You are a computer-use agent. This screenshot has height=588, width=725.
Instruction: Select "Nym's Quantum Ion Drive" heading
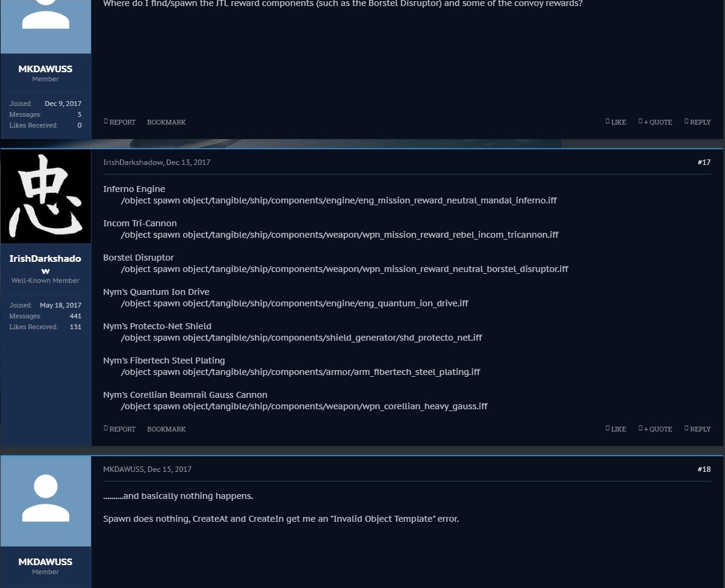156,292
